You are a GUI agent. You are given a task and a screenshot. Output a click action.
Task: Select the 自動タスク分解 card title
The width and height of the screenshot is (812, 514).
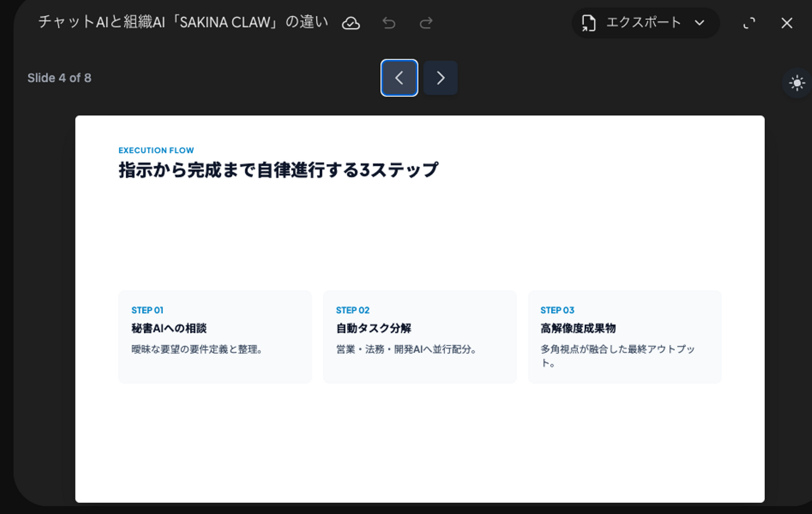tap(373, 328)
